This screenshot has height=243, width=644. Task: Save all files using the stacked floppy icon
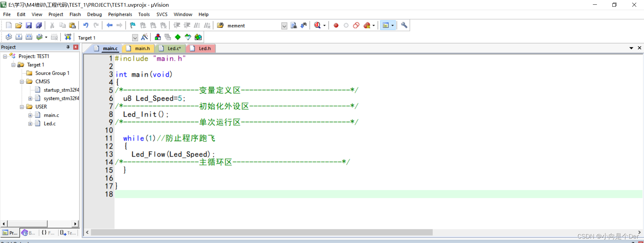click(39, 25)
